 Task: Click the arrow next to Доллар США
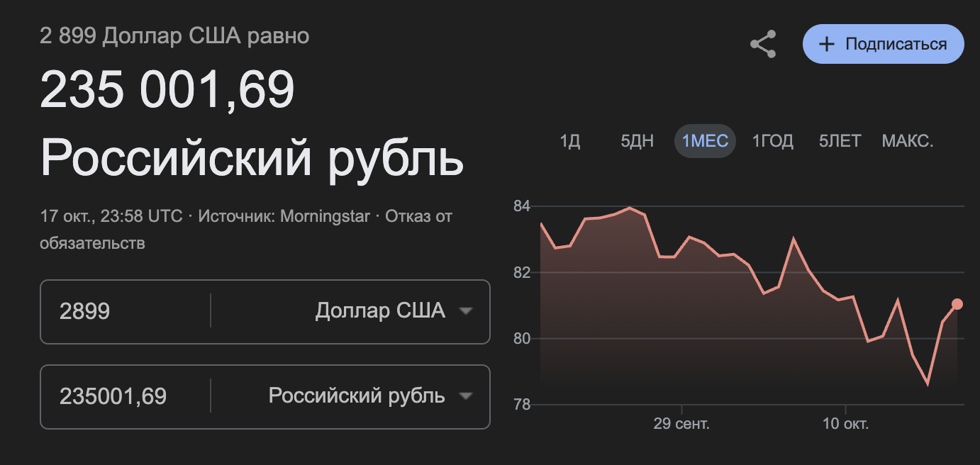pos(466,311)
